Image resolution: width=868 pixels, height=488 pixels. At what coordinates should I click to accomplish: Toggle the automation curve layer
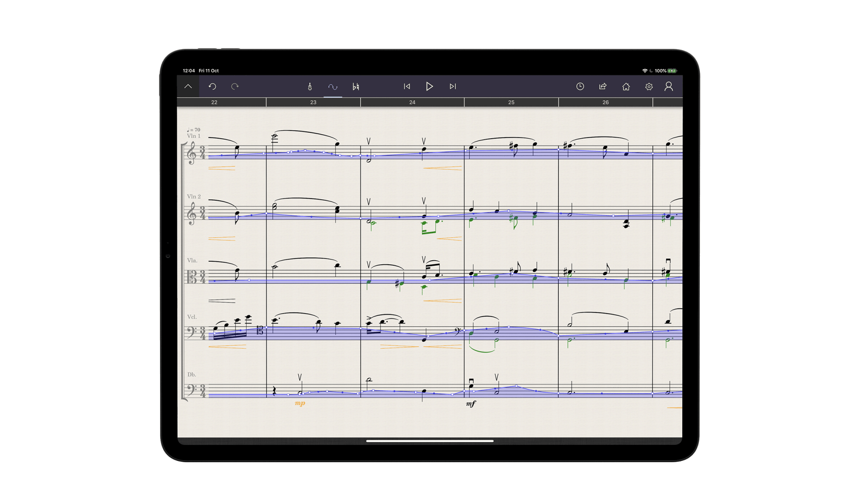[x=333, y=86]
